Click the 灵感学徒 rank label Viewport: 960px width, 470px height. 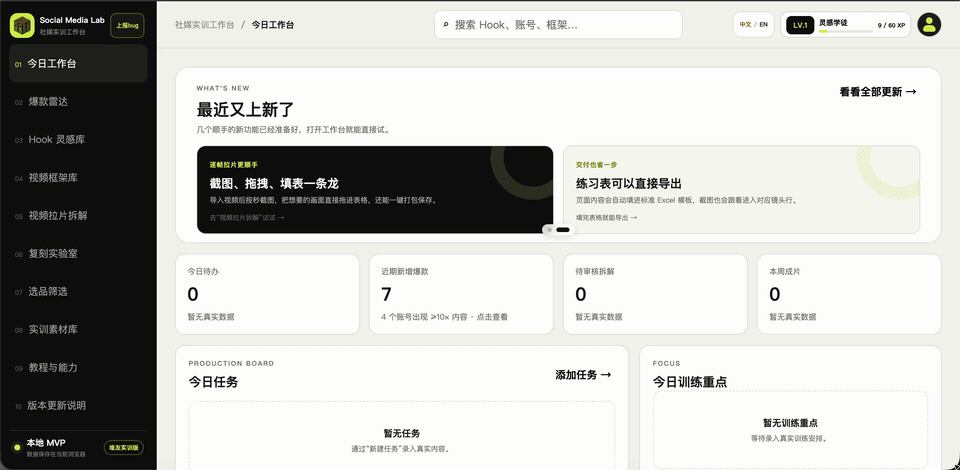coord(833,22)
